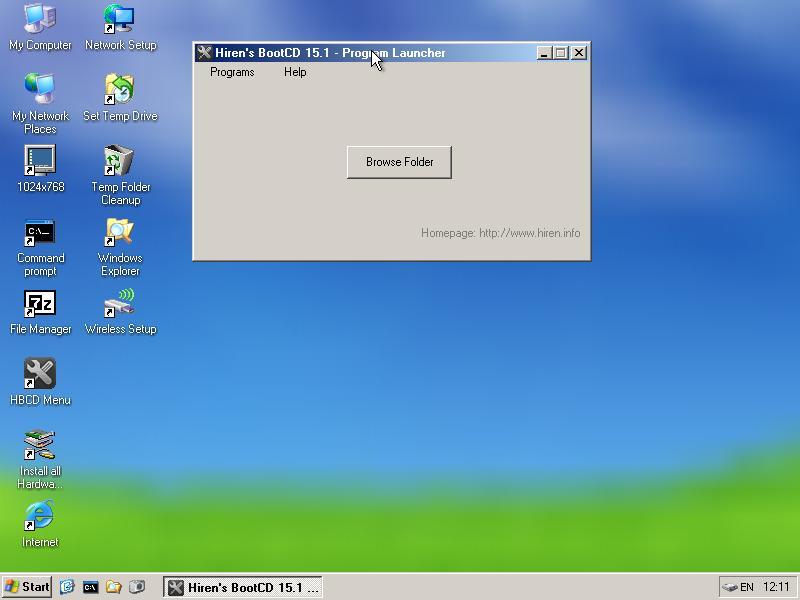Click the command prompt quick launch icon
The height and width of the screenshot is (600, 800).
click(90, 587)
